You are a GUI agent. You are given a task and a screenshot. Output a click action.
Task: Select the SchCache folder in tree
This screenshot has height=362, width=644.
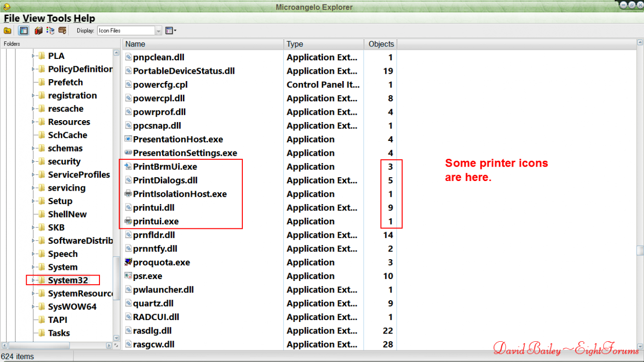coord(68,135)
